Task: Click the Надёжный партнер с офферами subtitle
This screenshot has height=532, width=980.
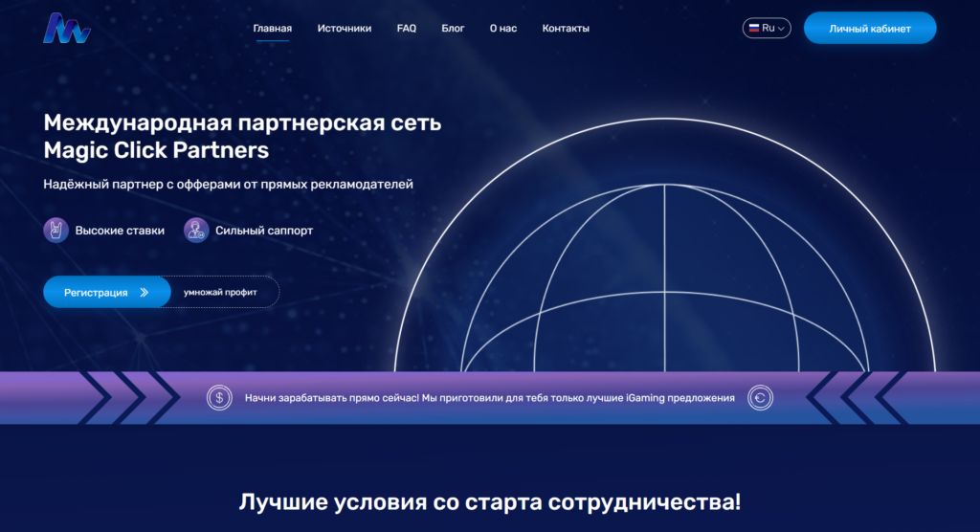Action: [x=228, y=185]
